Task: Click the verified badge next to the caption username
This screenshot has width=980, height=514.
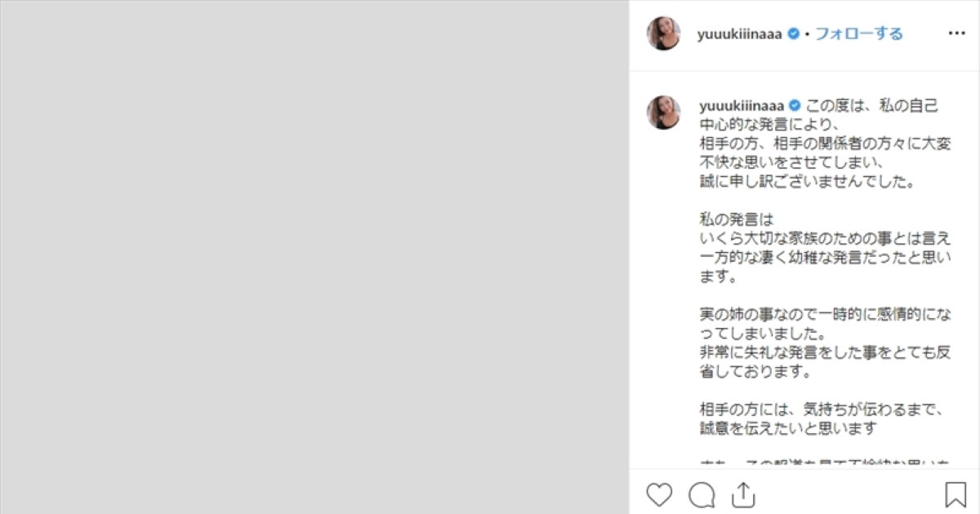Action: coord(792,105)
